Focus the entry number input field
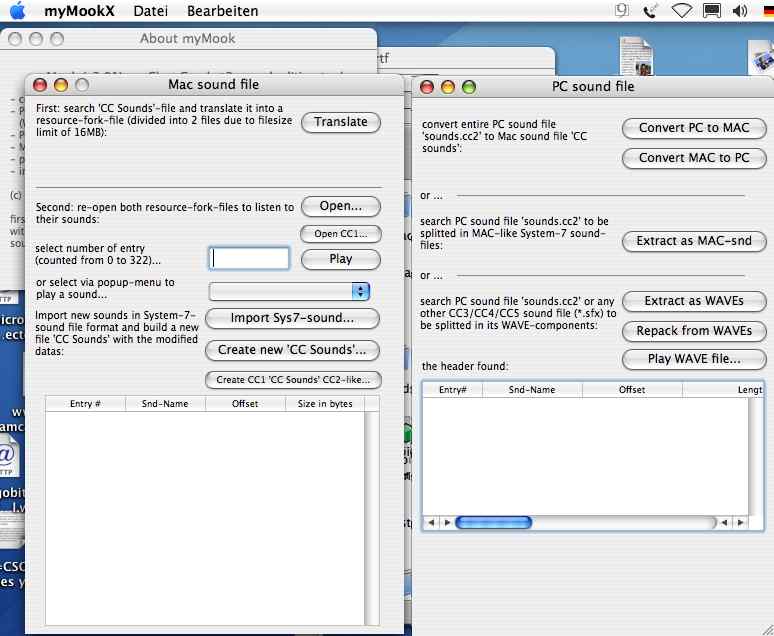This screenshot has width=774, height=636. (x=249, y=258)
